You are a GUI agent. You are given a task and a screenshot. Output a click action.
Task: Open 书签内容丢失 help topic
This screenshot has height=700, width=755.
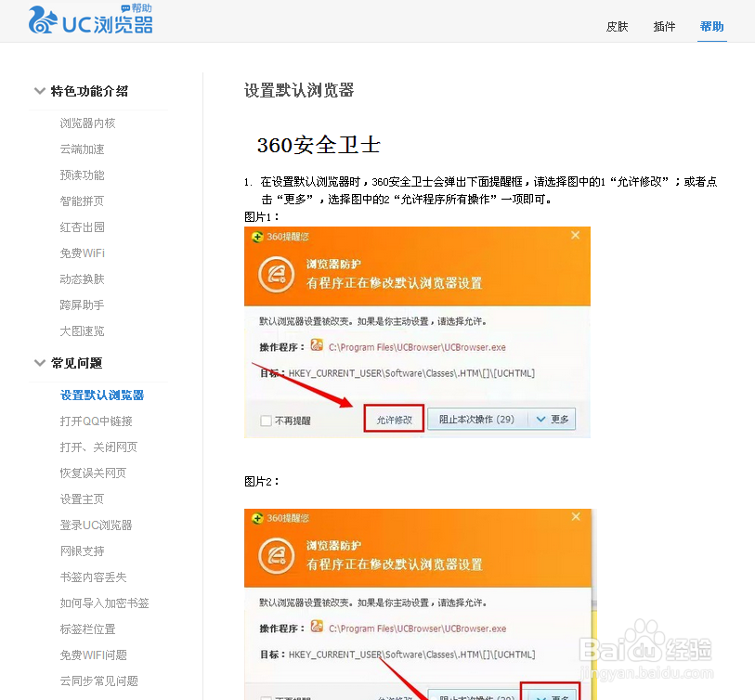click(x=93, y=577)
